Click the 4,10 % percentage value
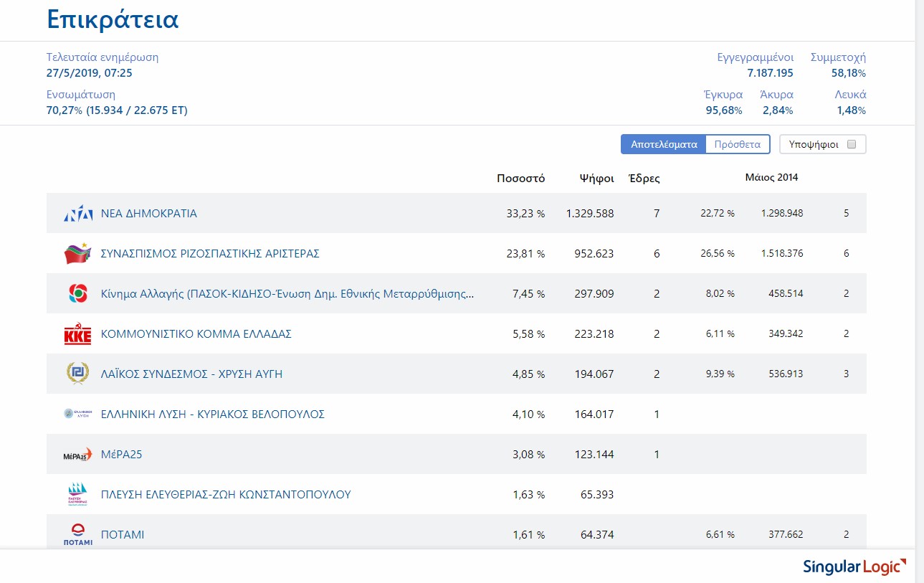 click(x=528, y=414)
